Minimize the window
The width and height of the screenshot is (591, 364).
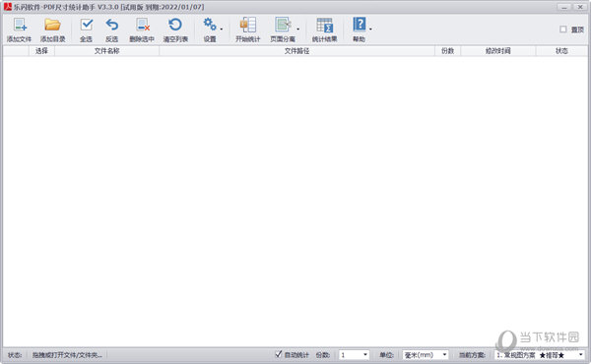click(564, 7)
